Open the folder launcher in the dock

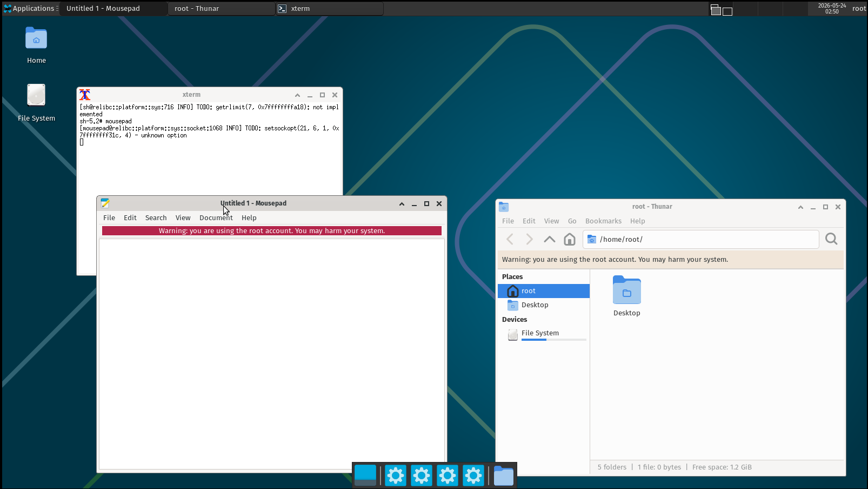504,475
